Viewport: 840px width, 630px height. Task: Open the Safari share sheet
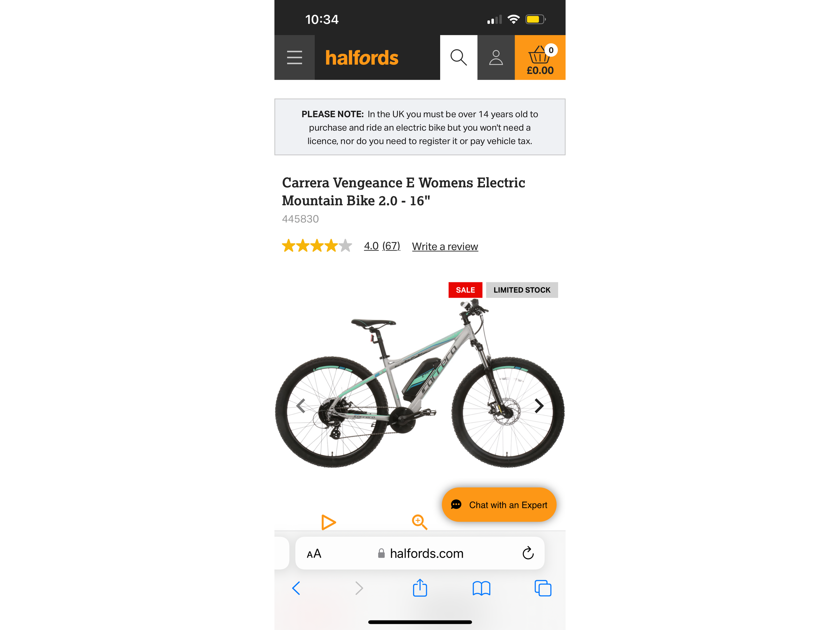[420, 587]
